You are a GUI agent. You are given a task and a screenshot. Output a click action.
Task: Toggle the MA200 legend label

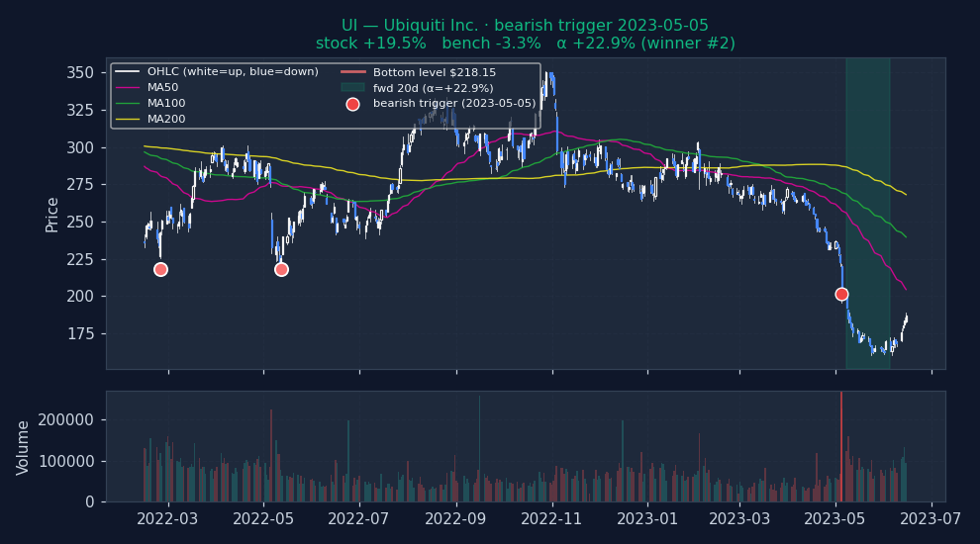point(166,119)
